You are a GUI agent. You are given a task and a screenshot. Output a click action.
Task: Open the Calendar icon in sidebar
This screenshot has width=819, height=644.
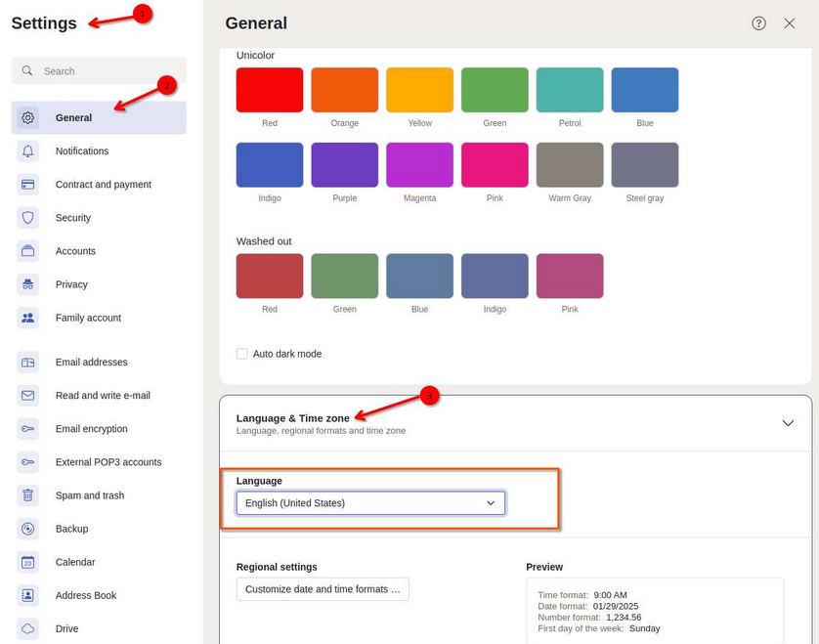[x=28, y=562]
